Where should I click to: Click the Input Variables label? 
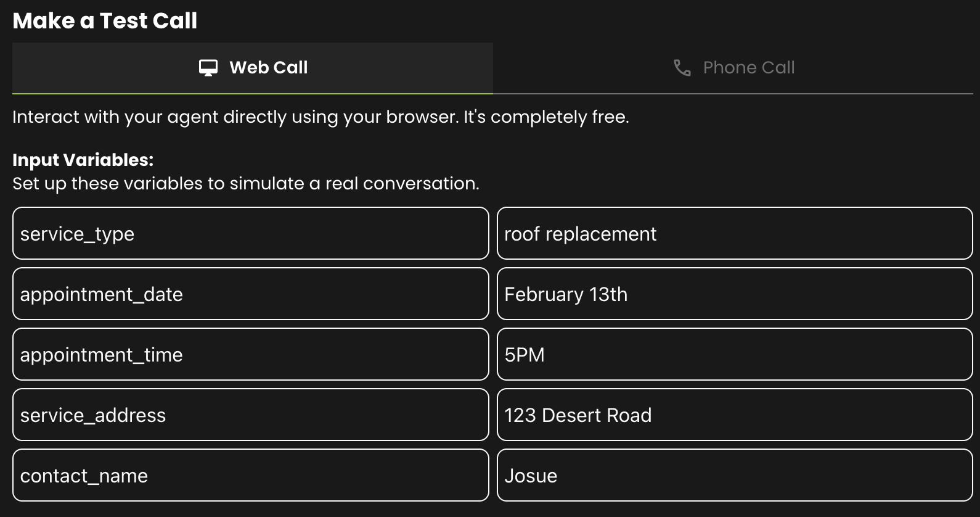point(83,160)
